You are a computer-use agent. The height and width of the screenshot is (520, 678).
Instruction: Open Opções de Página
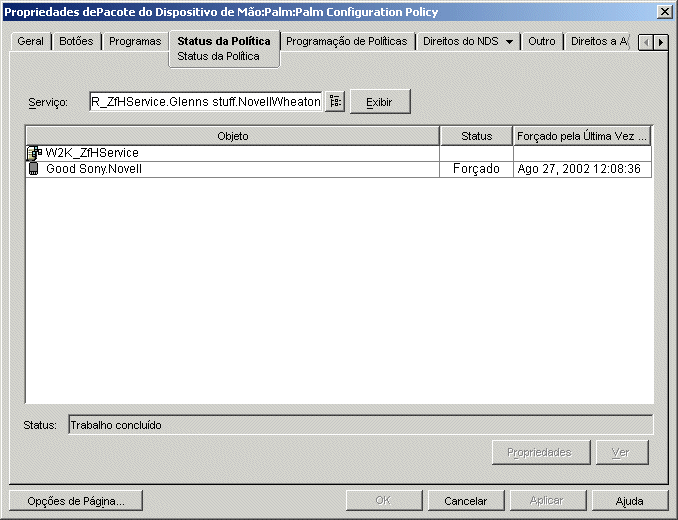pos(76,501)
